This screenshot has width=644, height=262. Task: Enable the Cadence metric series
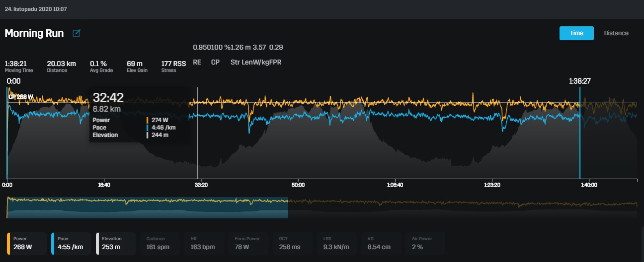(160, 244)
